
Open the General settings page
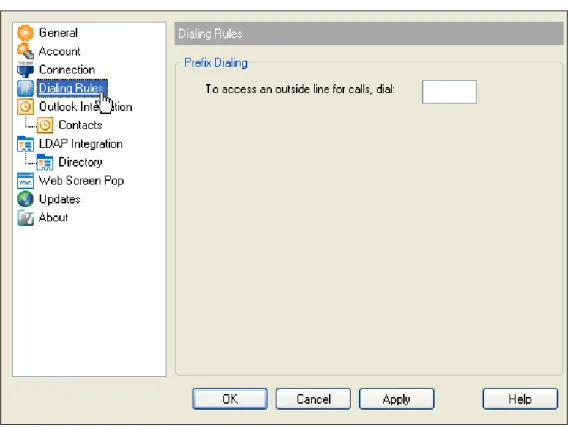click(58, 33)
